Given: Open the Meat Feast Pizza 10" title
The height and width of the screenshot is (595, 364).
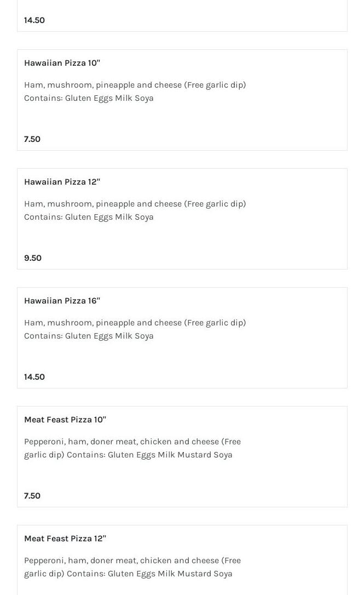Looking at the screenshot, I should 65,420.
